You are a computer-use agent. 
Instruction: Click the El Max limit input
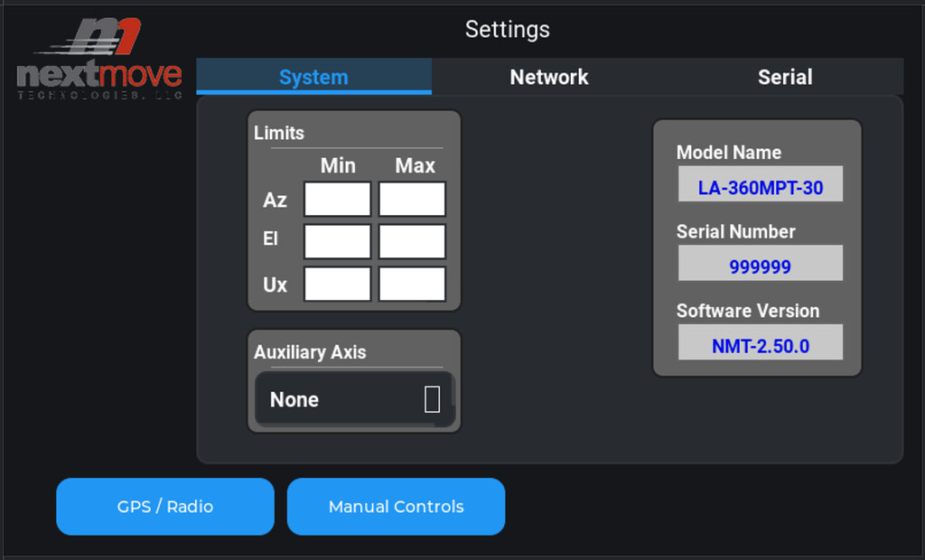(412, 242)
